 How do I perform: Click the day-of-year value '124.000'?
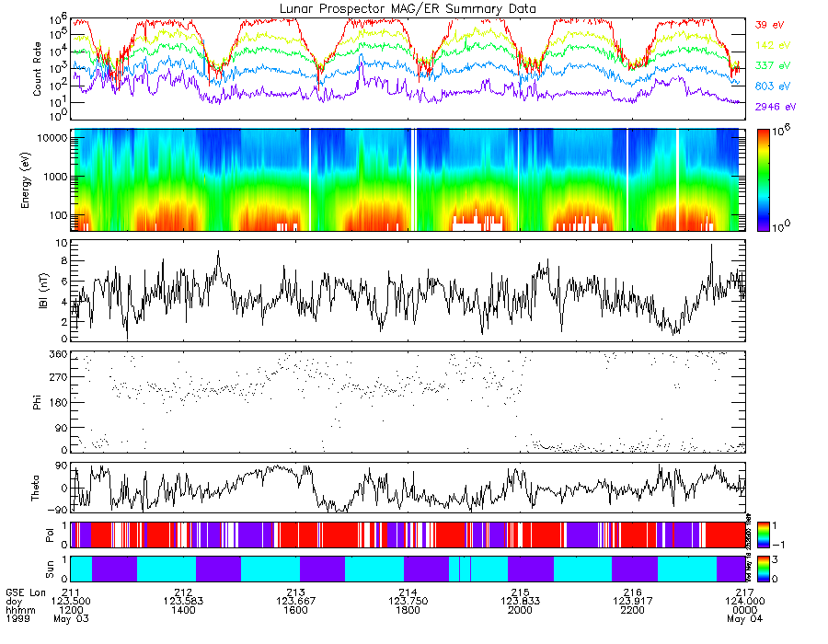[745, 602]
